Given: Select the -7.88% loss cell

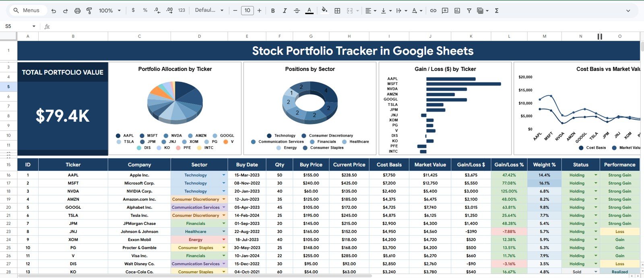Looking at the screenshot, I should click(509, 232).
